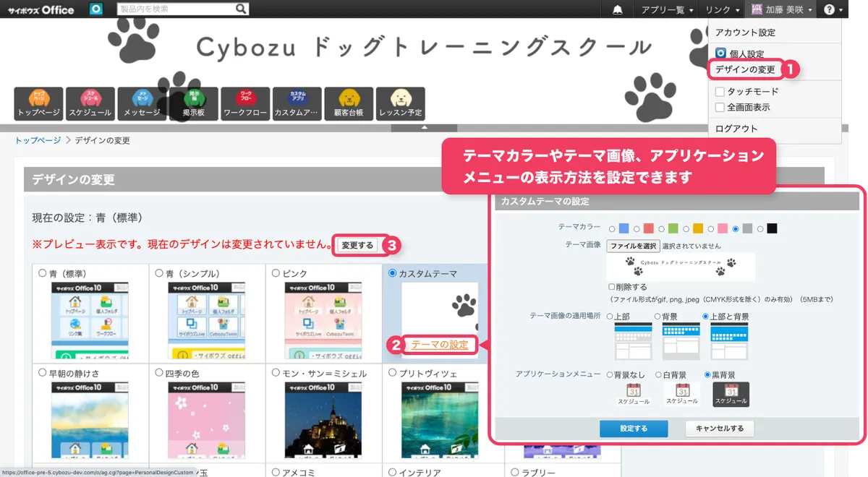Open the help question-mark dropdown
Viewport: 868px width, 477px height.
coord(833,10)
